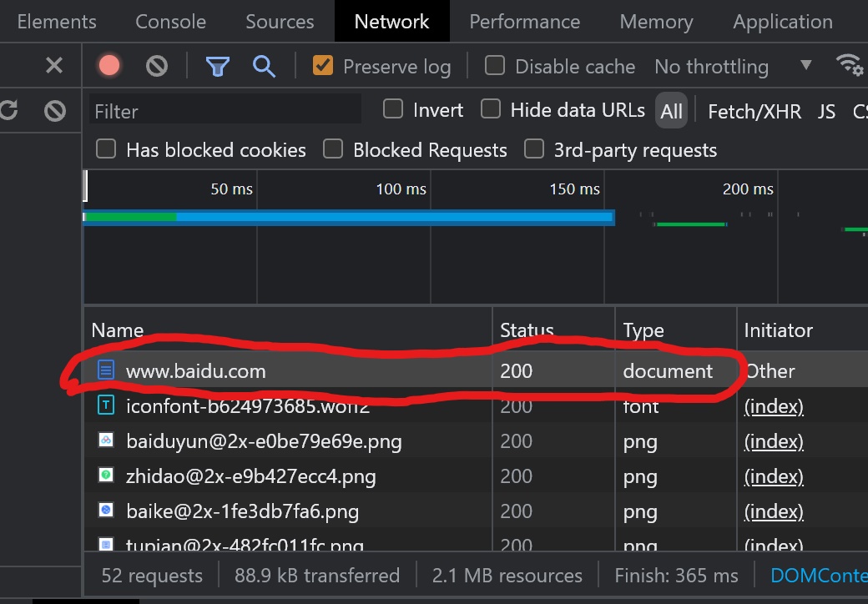Close the left side panel with X
This screenshot has width=868, height=604.
(54, 66)
